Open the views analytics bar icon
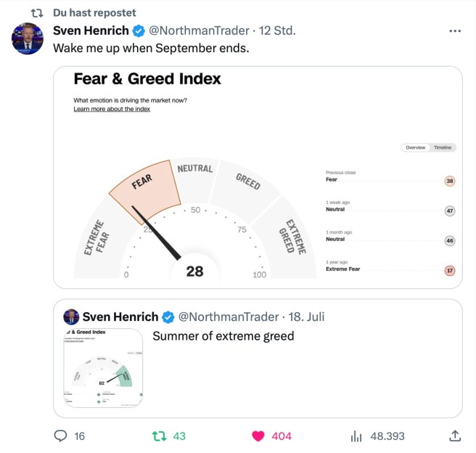Viewport: 476px width, 453px height. click(356, 436)
